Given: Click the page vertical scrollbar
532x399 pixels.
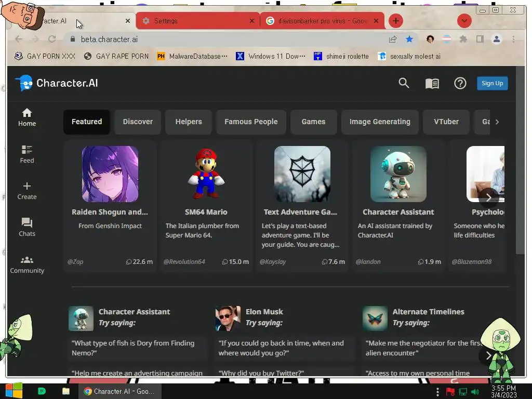Looking at the screenshot, I should (520, 160).
